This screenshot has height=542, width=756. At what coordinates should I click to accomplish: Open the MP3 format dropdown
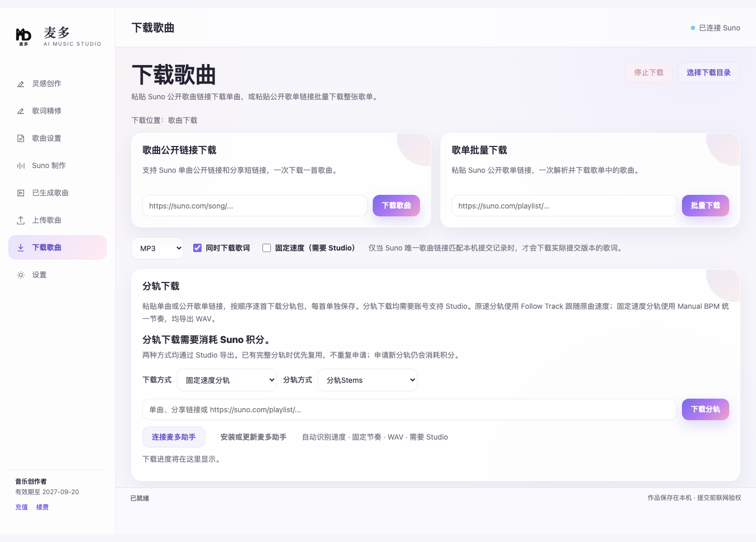[157, 248]
